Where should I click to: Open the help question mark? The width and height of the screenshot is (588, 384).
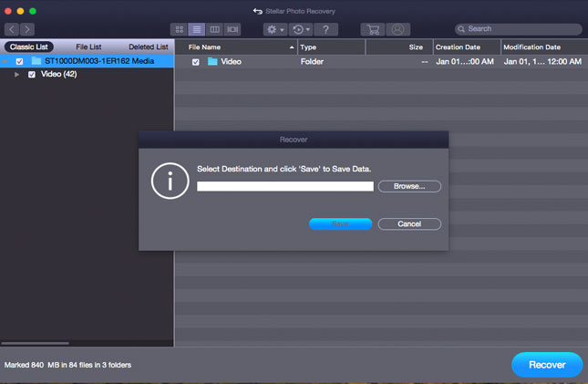click(x=325, y=29)
